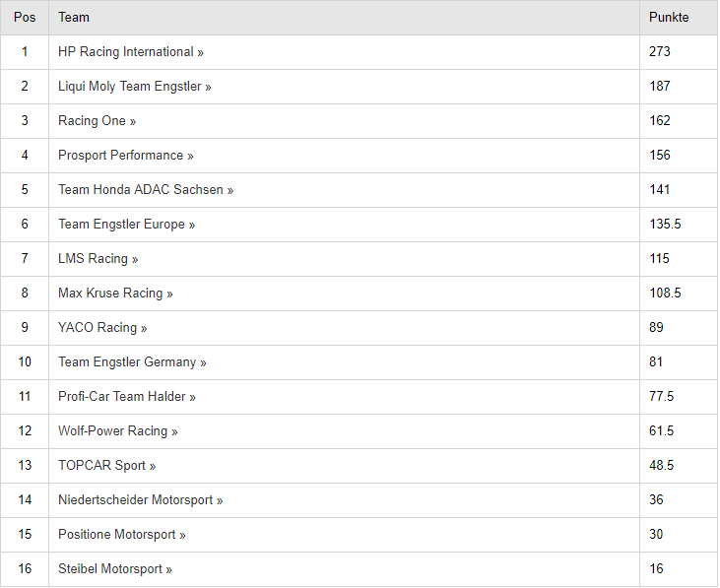Open the Prosport Performance team page

(x=126, y=156)
